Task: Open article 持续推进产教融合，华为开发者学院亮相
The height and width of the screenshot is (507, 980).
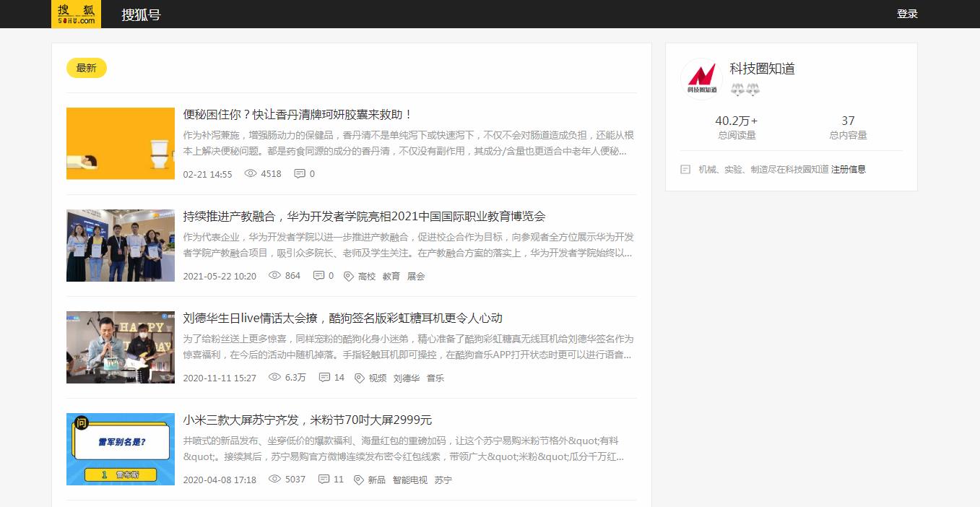Action: click(x=364, y=216)
